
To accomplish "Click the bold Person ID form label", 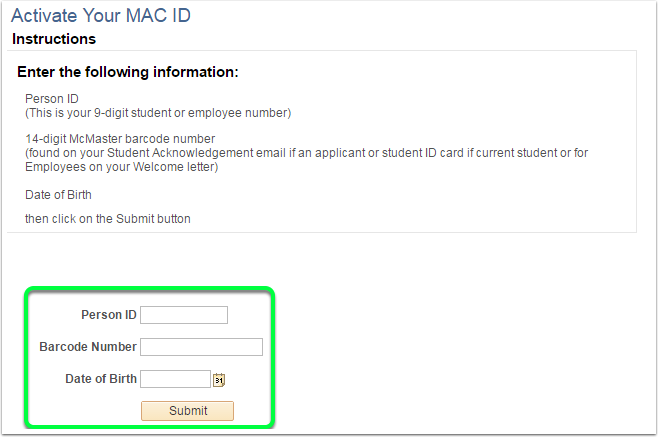I will click(x=108, y=315).
